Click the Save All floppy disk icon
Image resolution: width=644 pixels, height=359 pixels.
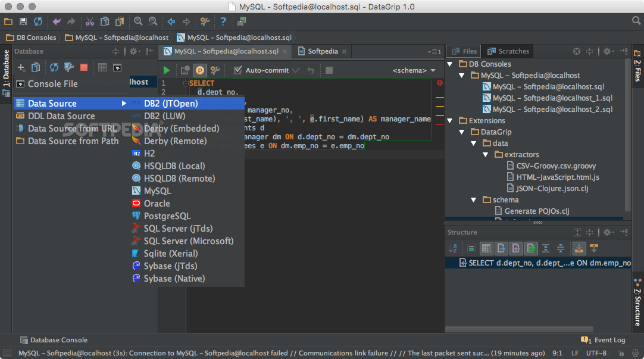pyautogui.click(x=23, y=21)
